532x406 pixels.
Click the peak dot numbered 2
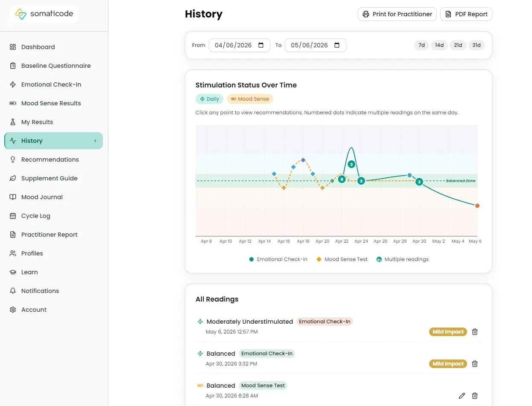351,164
